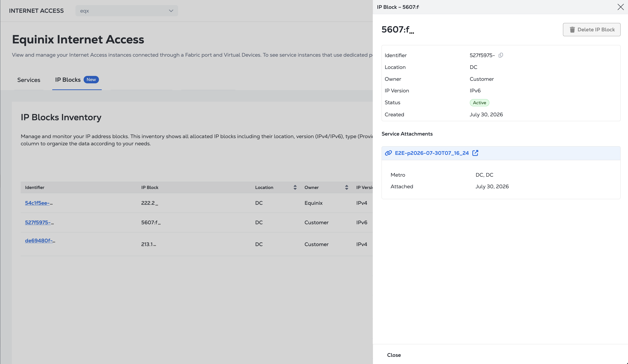Click the trash icon in Delete IP Block
This screenshot has height=364, width=628.
[572, 30]
